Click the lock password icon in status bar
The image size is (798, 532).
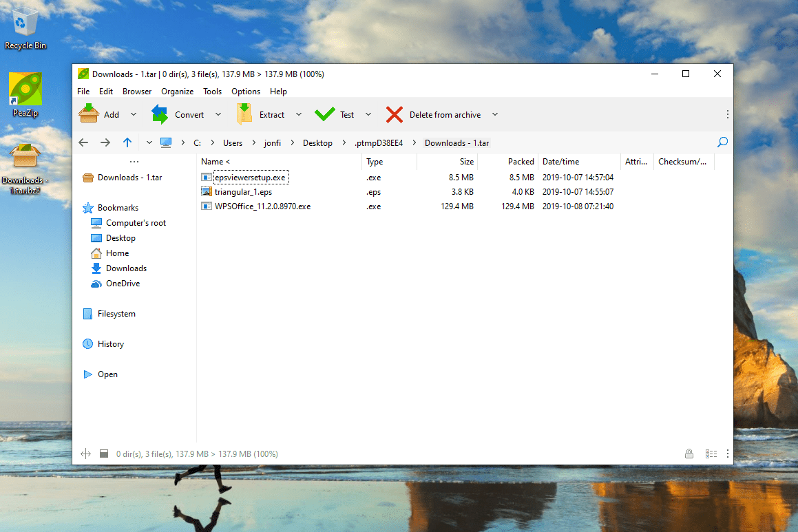point(689,454)
